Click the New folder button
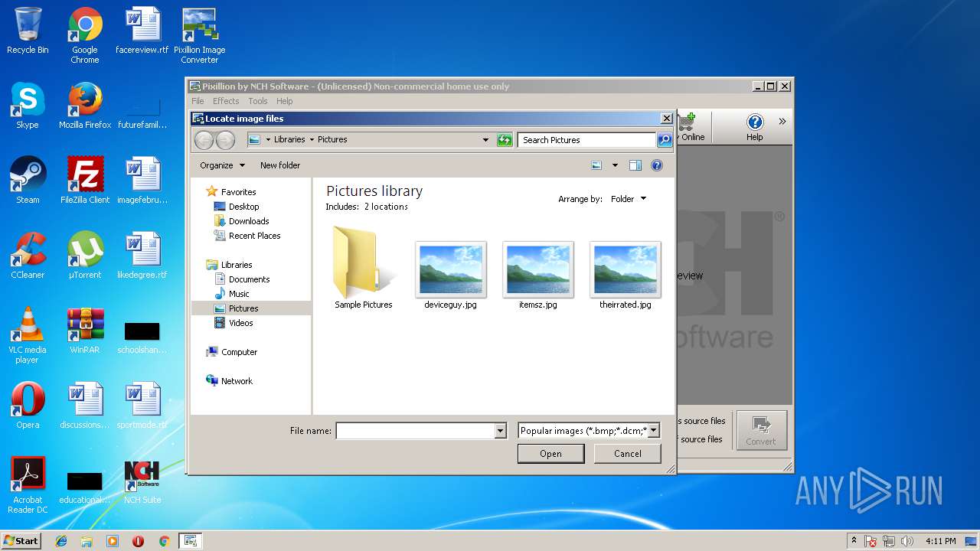The image size is (980, 551). (280, 165)
